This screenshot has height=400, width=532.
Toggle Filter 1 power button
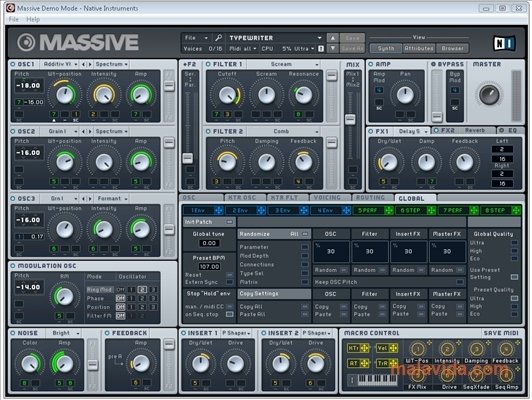208,64
